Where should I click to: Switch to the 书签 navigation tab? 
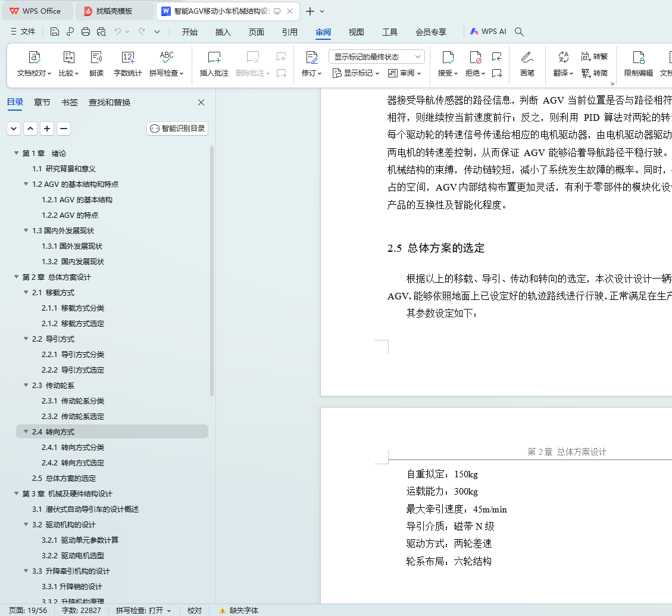pos(70,102)
